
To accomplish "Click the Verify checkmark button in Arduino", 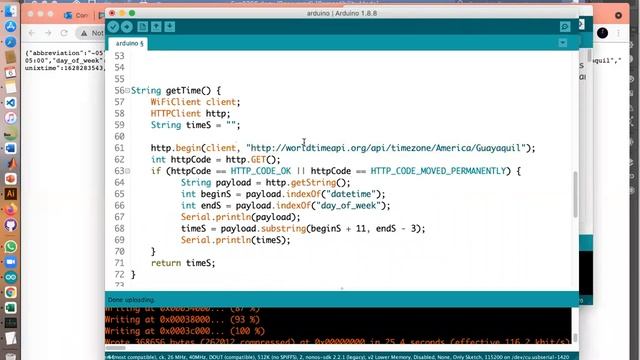I will pyautogui.click(x=113, y=27).
